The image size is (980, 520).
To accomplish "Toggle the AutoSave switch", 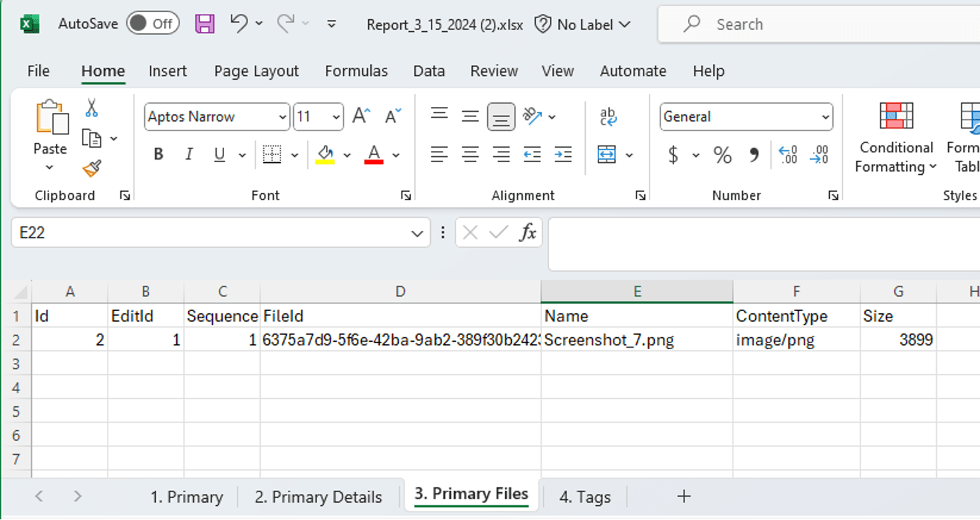I will (x=153, y=24).
